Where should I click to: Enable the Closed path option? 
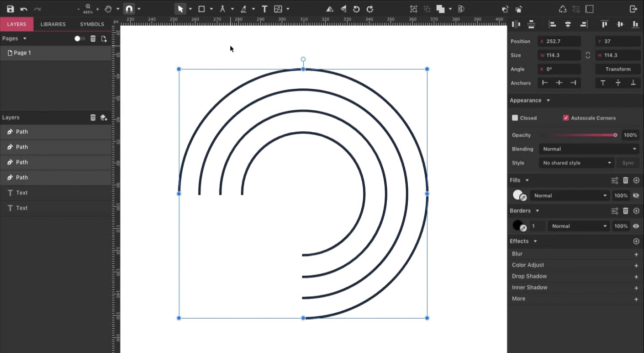pos(515,118)
